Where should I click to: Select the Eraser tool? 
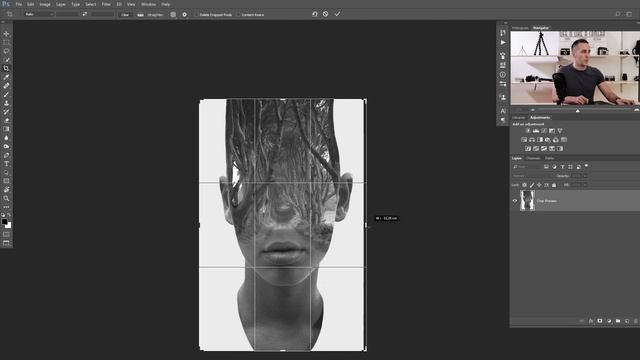tap(6, 120)
